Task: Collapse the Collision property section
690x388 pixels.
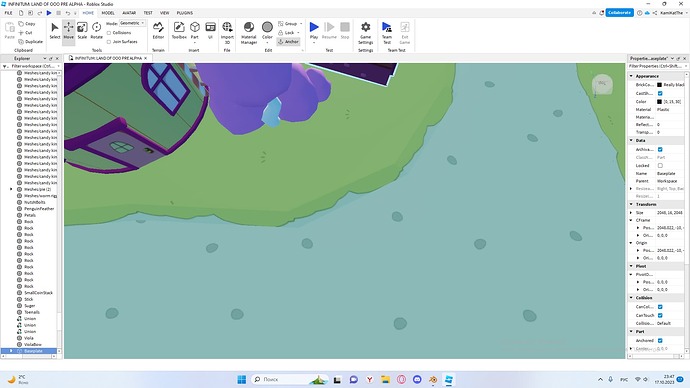Action: point(631,298)
